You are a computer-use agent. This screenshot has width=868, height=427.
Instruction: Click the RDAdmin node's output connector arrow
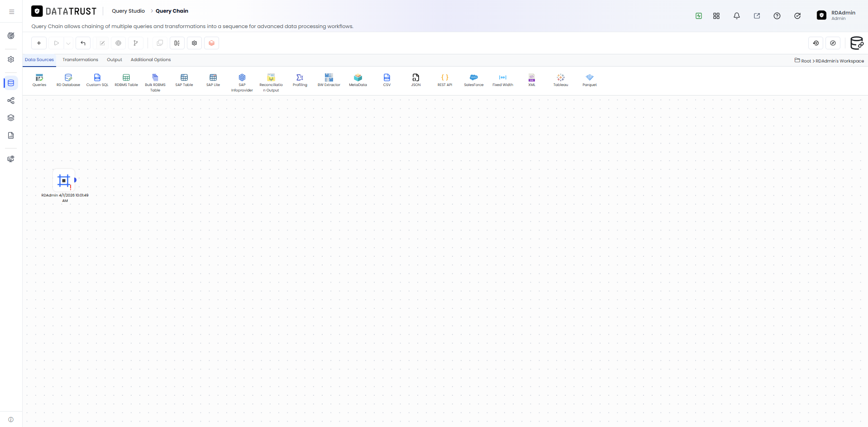click(75, 180)
